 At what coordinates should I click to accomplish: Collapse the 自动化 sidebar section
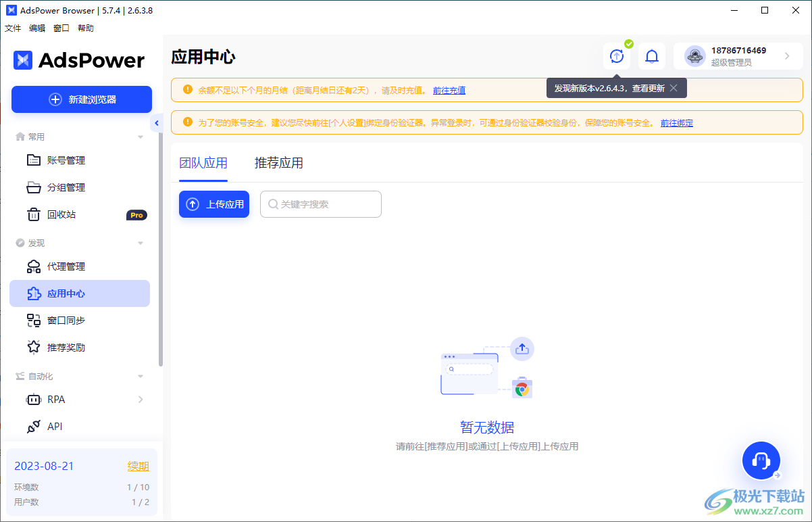pyautogui.click(x=141, y=376)
